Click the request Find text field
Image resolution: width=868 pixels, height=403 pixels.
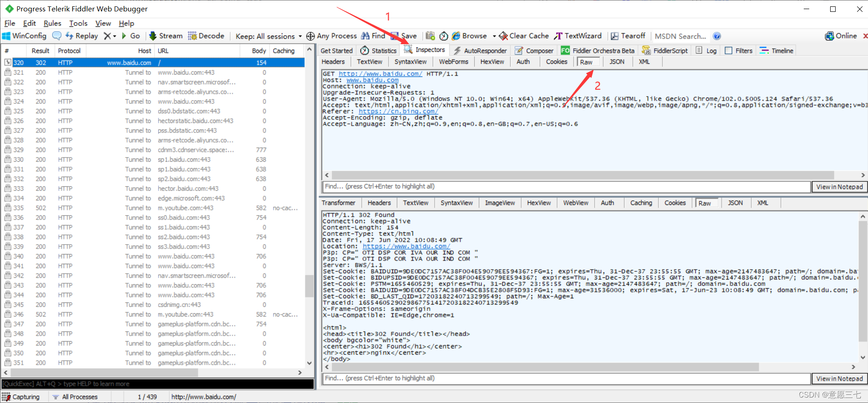(x=566, y=187)
